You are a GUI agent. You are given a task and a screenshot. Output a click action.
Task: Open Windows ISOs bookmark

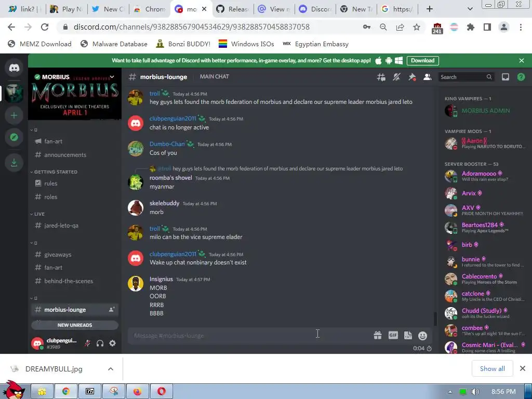pos(246,44)
